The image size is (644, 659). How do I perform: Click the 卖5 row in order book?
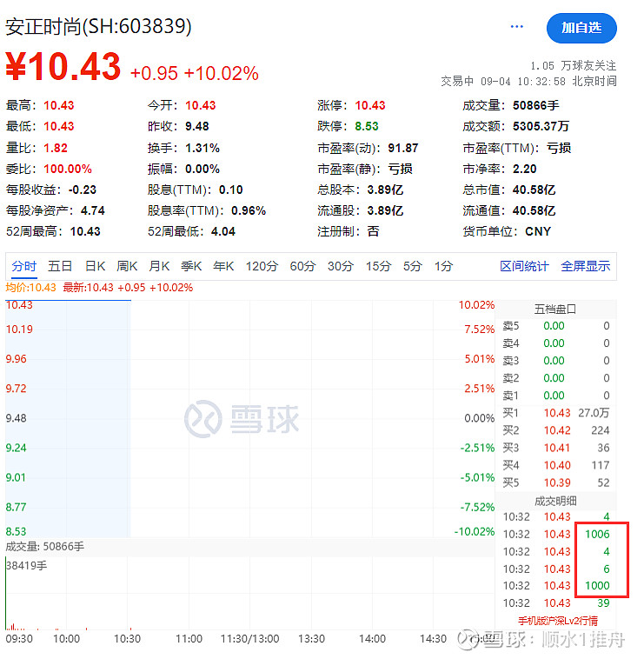click(x=555, y=326)
